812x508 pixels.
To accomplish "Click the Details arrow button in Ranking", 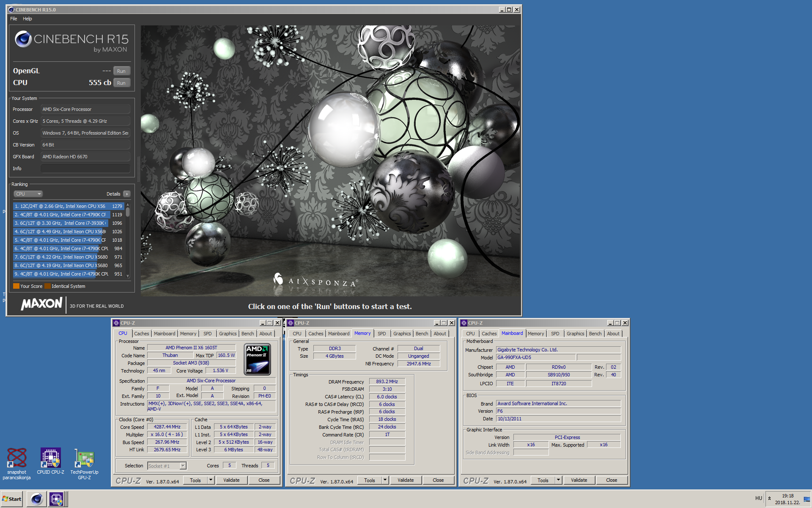I will pos(127,194).
